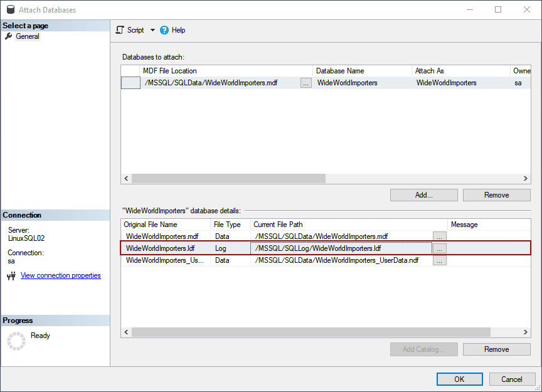Screen dimensions: 542x392
Task: Click Remove under the database details grid
Action: pyautogui.click(x=496, y=349)
